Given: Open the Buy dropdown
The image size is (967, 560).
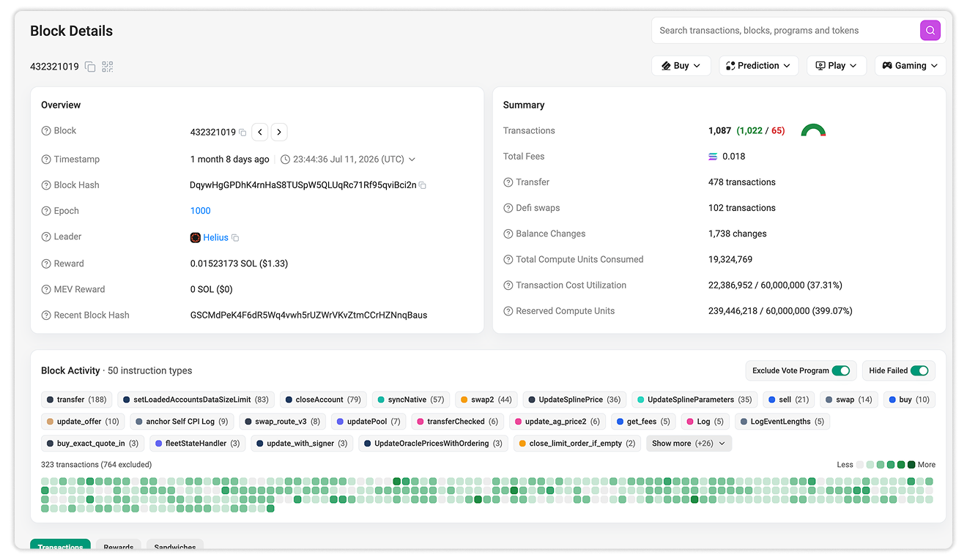Looking at the screenshot, I should pyautogui.click(x=681, y=65).
